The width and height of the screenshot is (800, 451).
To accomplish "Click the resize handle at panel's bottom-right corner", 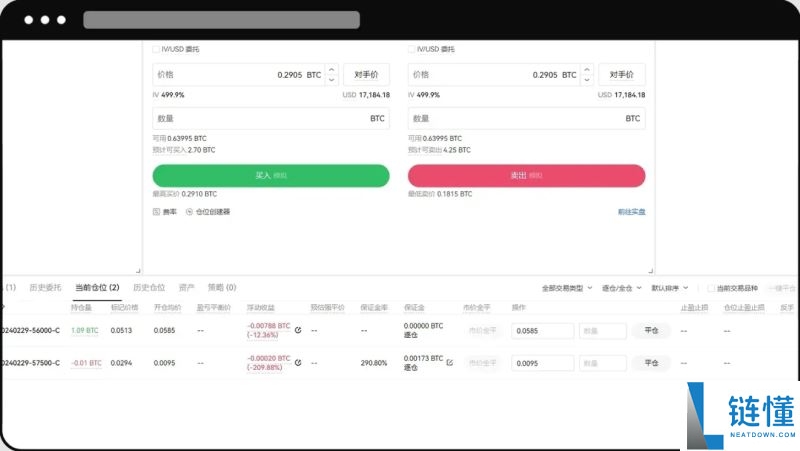I will (x=651, y=271).
